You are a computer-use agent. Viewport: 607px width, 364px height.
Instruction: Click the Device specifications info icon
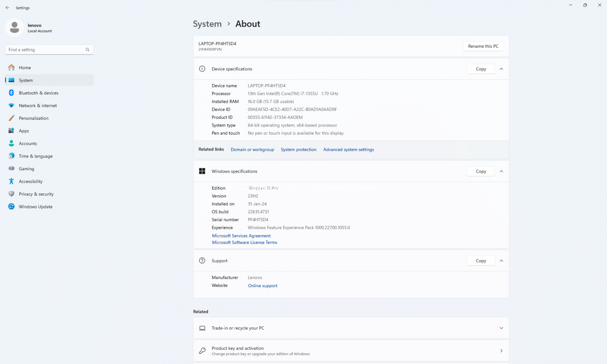[202, 69]
